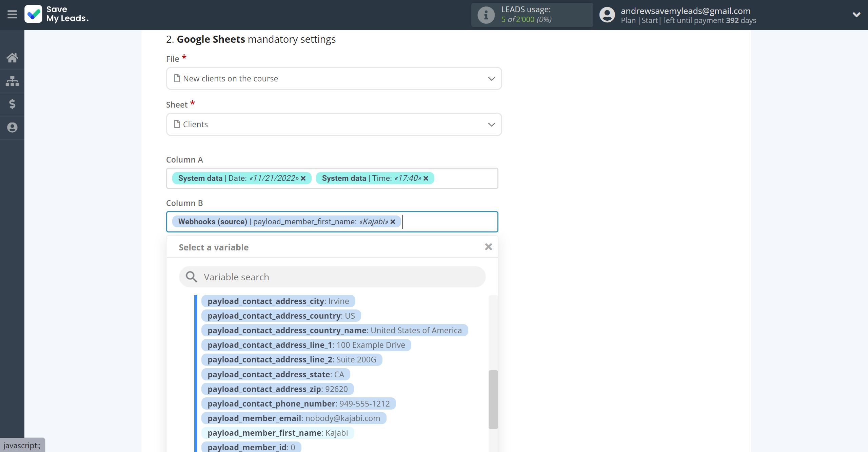Click the plan payment days text
Screen dimensions: 868x452
point(688,20)
